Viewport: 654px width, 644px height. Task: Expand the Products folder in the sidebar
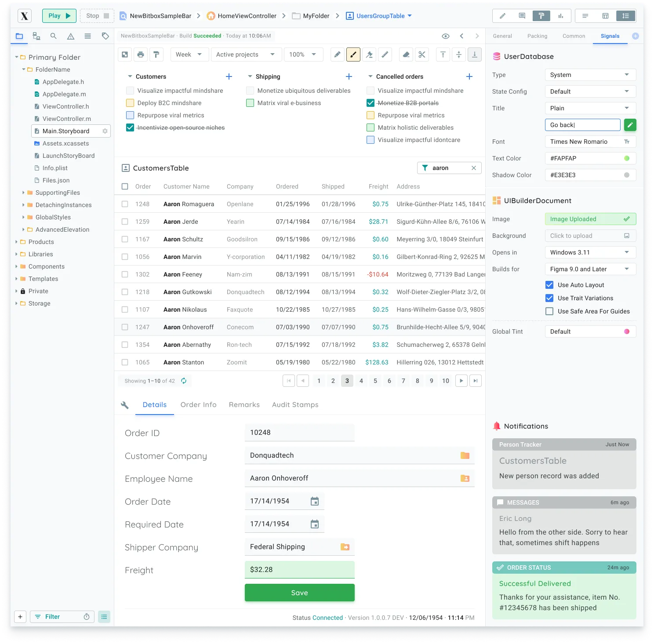(17, 241)
